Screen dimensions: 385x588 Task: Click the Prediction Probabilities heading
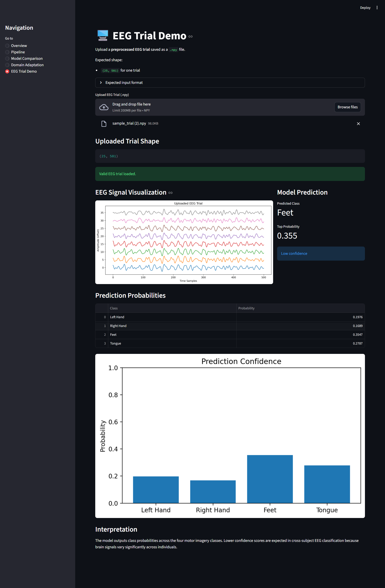(130, 296)
